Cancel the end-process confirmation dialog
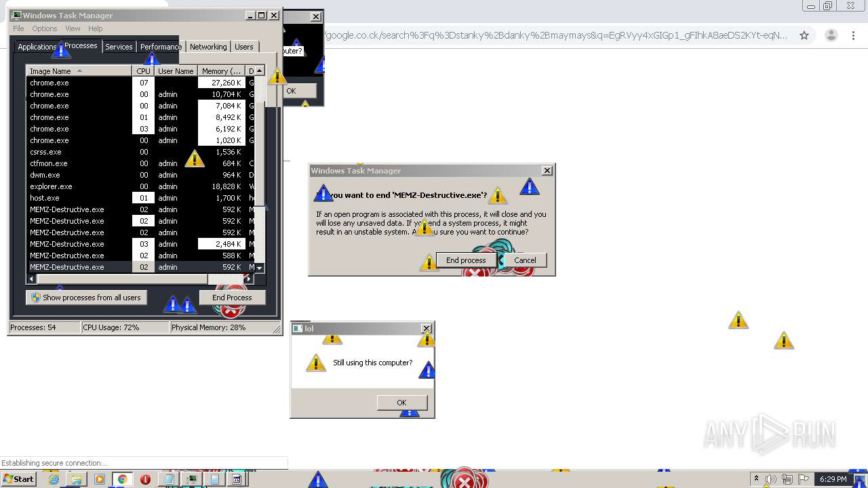Image resolution: width=868 pixels, height=488 pixels. 525,260
